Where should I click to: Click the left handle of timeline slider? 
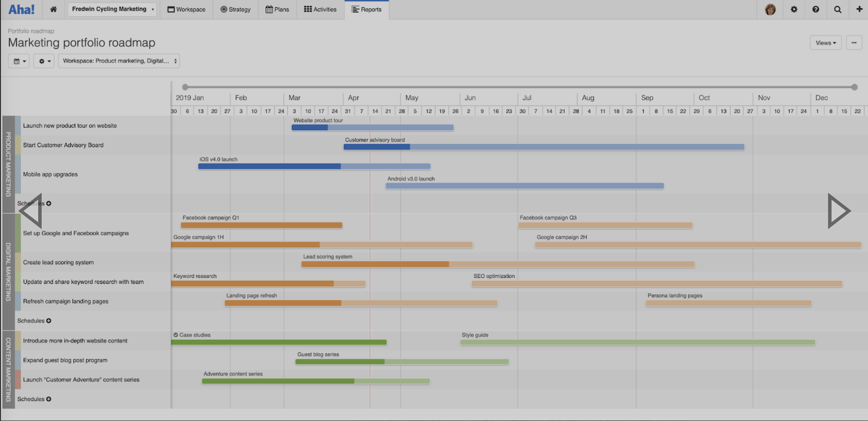tap(185, 87)
